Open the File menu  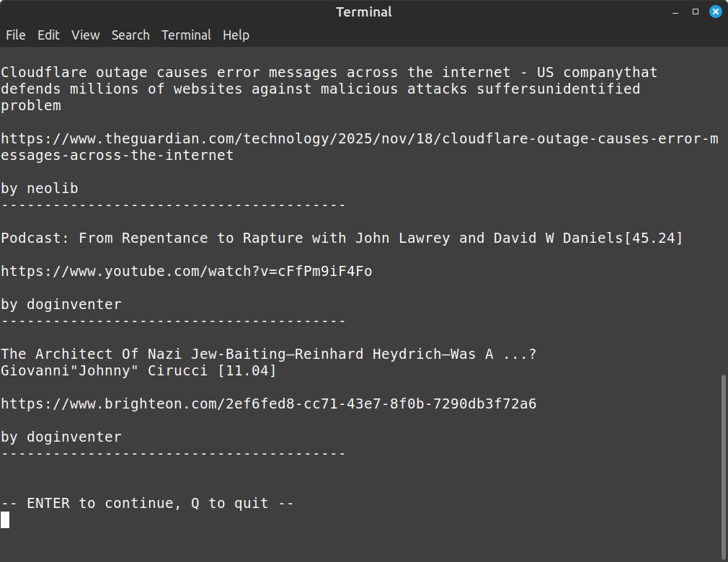pos(15,35)
